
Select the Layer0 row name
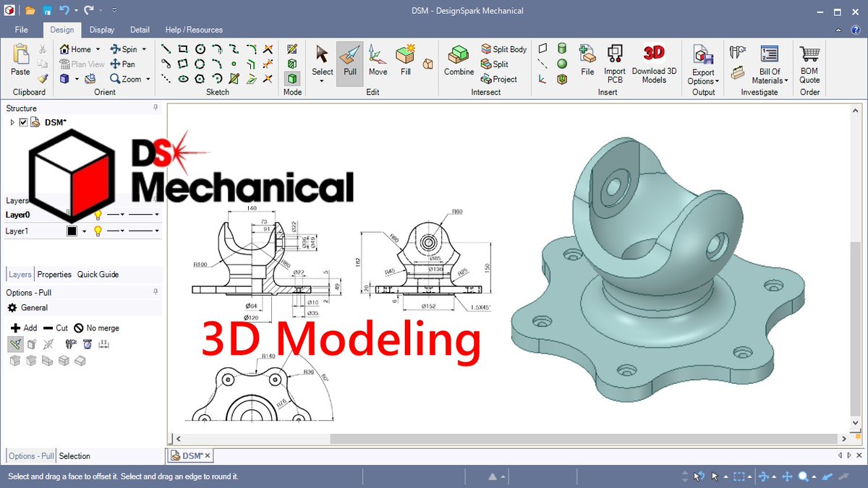pos(17,215)
